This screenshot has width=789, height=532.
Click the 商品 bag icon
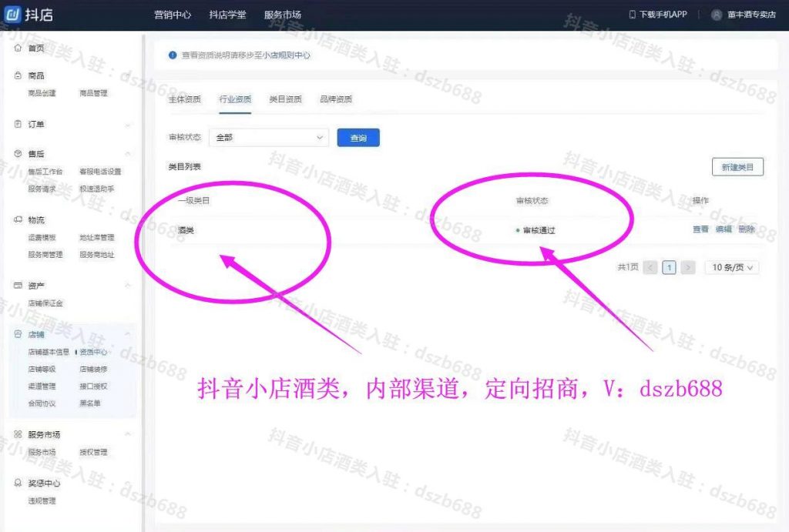coord(18,75)
